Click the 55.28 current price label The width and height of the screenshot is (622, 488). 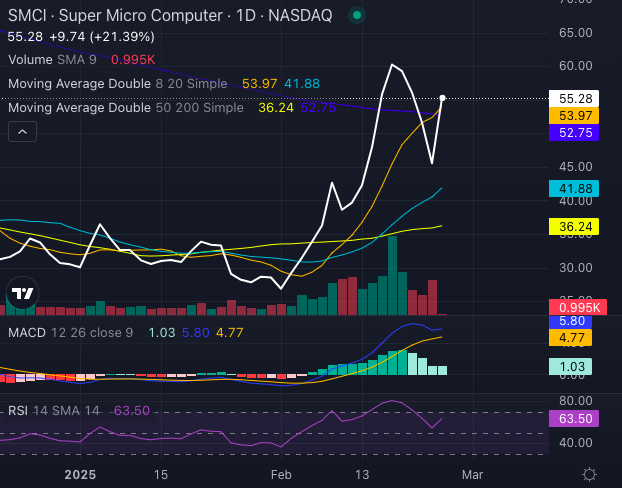[573, 99]
